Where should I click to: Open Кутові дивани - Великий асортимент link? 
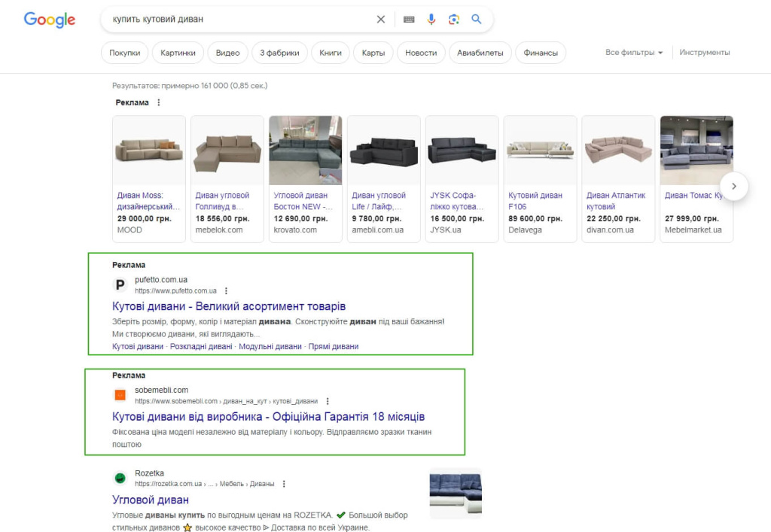coord(229,306)
